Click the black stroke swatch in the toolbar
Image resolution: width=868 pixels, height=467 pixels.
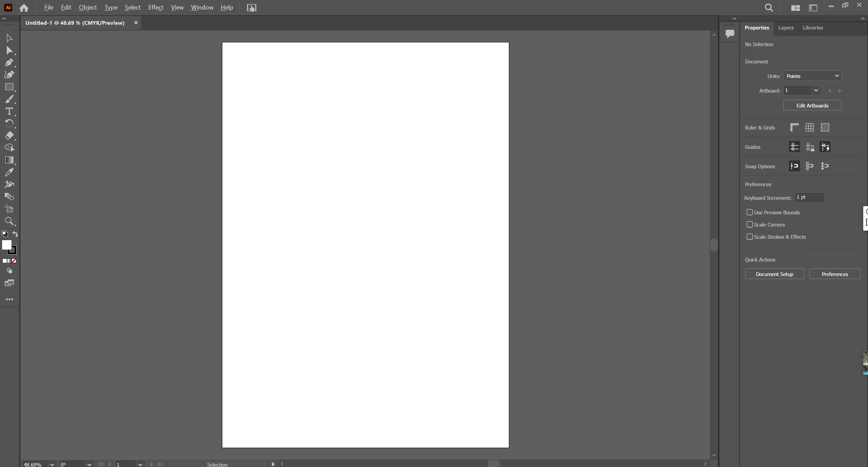coord(13,250)
